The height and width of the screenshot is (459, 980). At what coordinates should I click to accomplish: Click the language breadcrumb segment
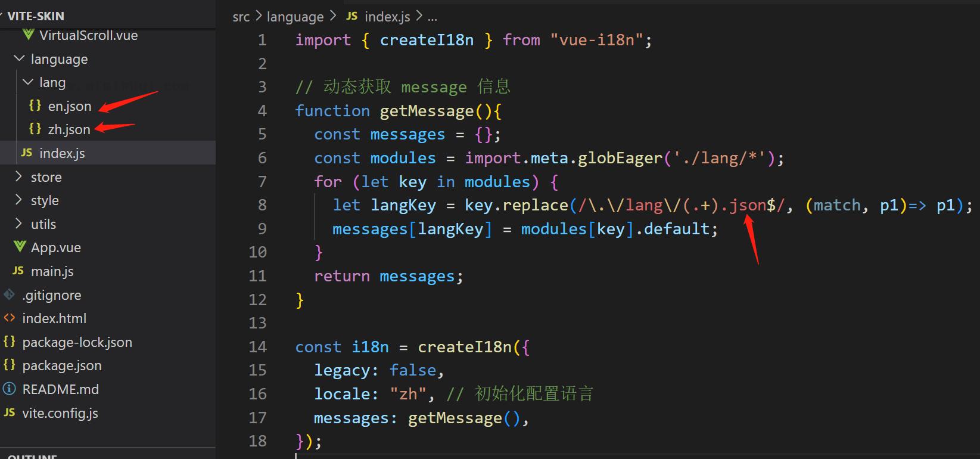tap(295, 17)
